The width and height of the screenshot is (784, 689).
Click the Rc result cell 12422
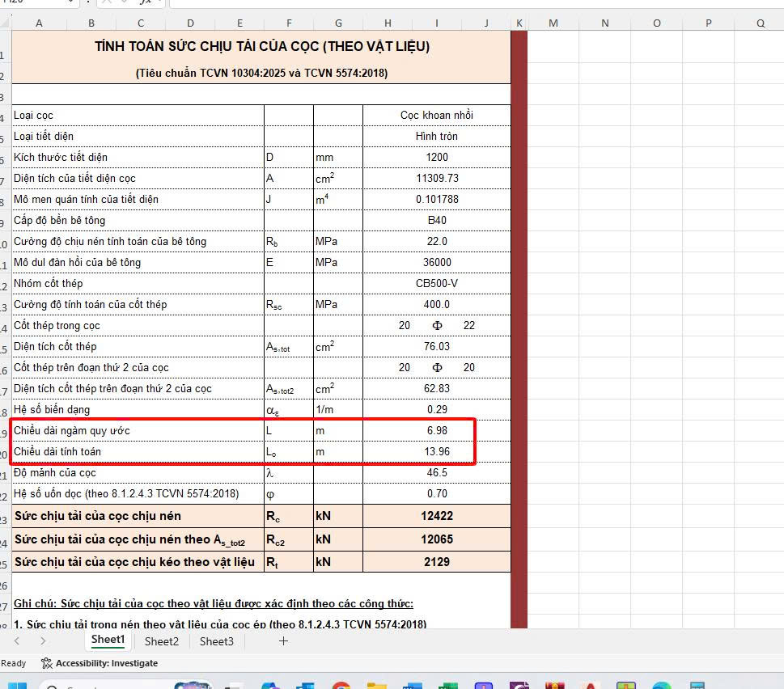pyautogui.click(x=436, y=516)
